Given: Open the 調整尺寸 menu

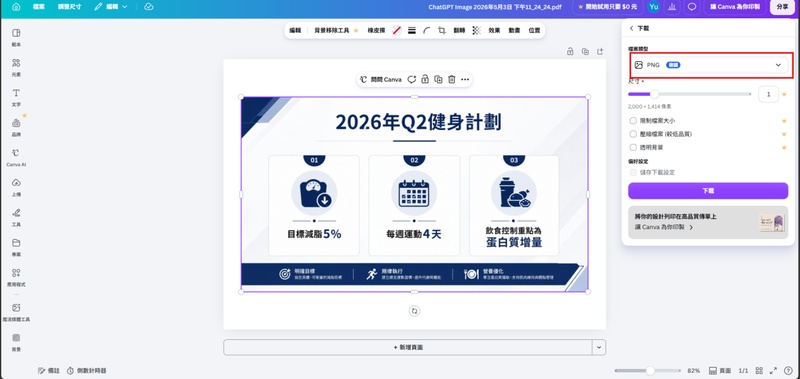Looking at the screenshot, I should 69,7.
